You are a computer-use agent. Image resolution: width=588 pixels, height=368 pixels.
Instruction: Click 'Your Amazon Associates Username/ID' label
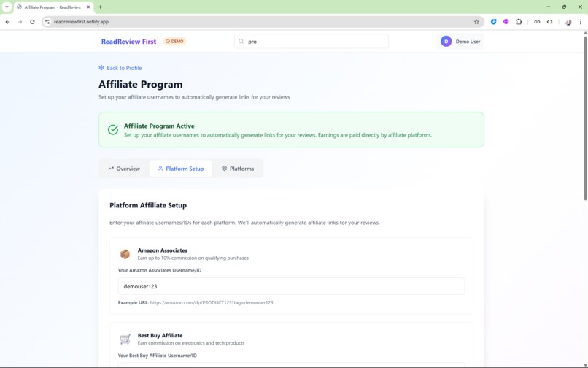coord(160,270)
